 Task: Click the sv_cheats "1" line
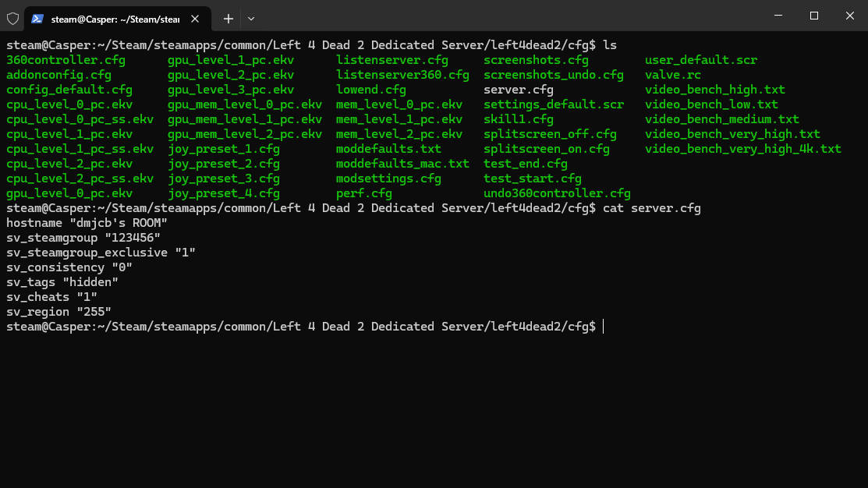tap(51, 297)
